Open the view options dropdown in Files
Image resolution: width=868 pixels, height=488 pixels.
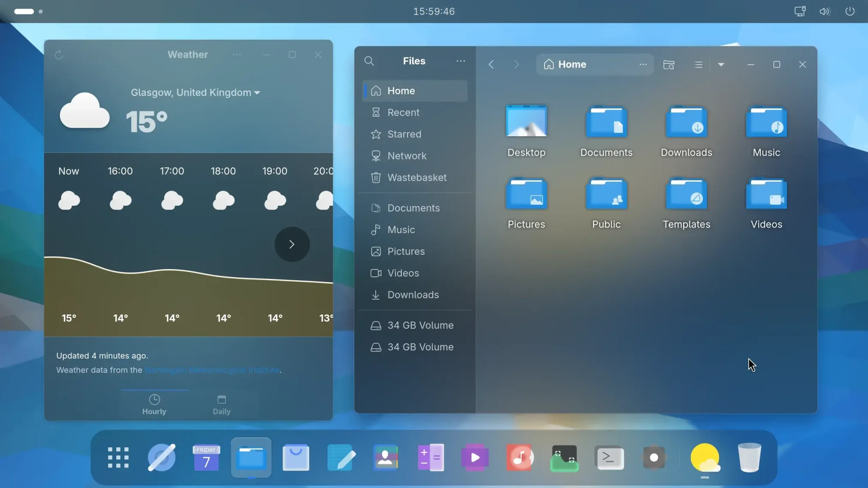pos(721,64)
